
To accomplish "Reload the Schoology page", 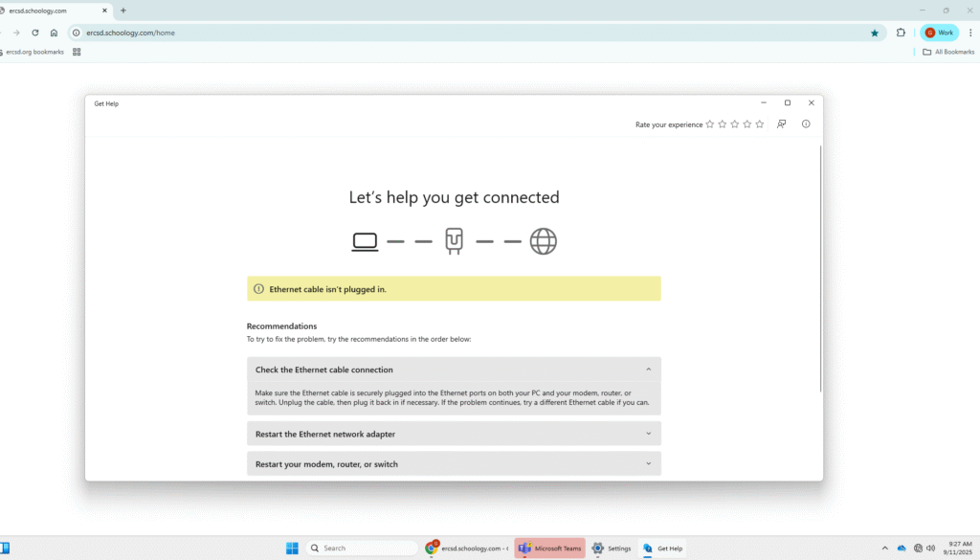I will pos(35,33).
